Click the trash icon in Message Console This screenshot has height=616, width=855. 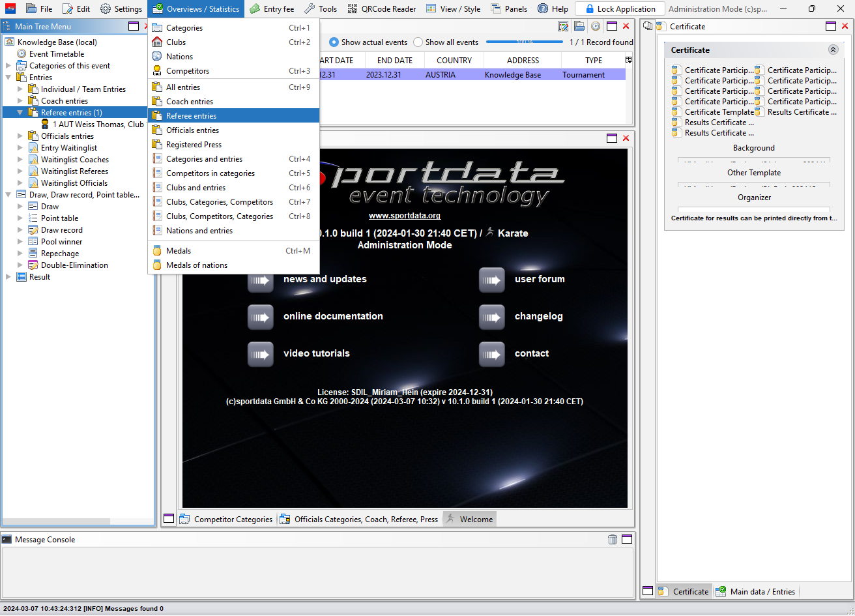pos(613,539)
